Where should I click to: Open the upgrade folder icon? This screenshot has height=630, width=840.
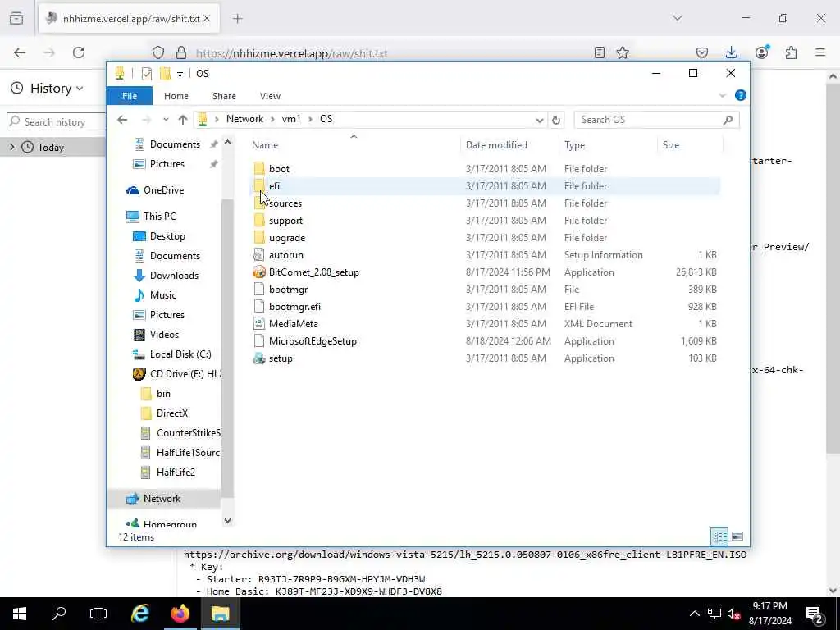click(x=259, y=237)
